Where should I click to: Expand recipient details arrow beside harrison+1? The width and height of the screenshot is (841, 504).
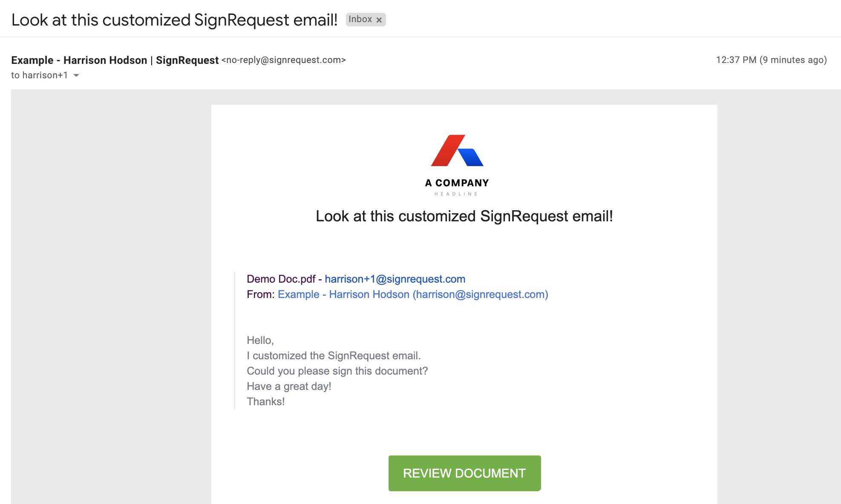(x=76, y=75)
